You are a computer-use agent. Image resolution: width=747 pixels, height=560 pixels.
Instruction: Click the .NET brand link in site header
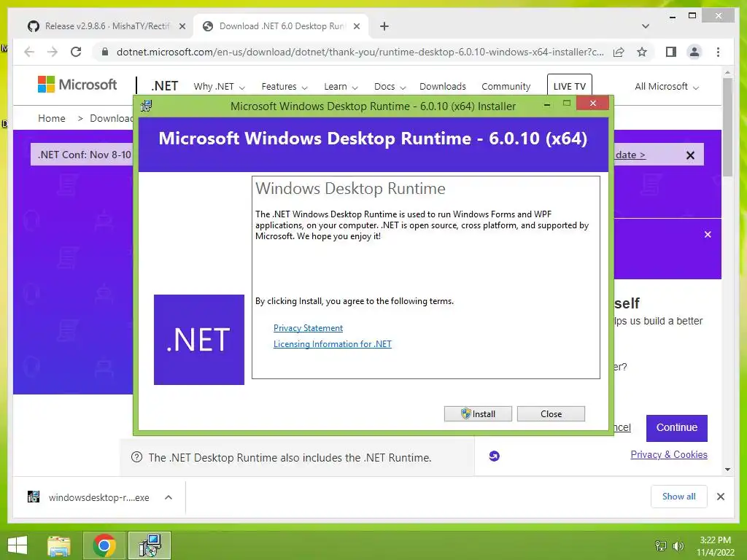point(164,86)
